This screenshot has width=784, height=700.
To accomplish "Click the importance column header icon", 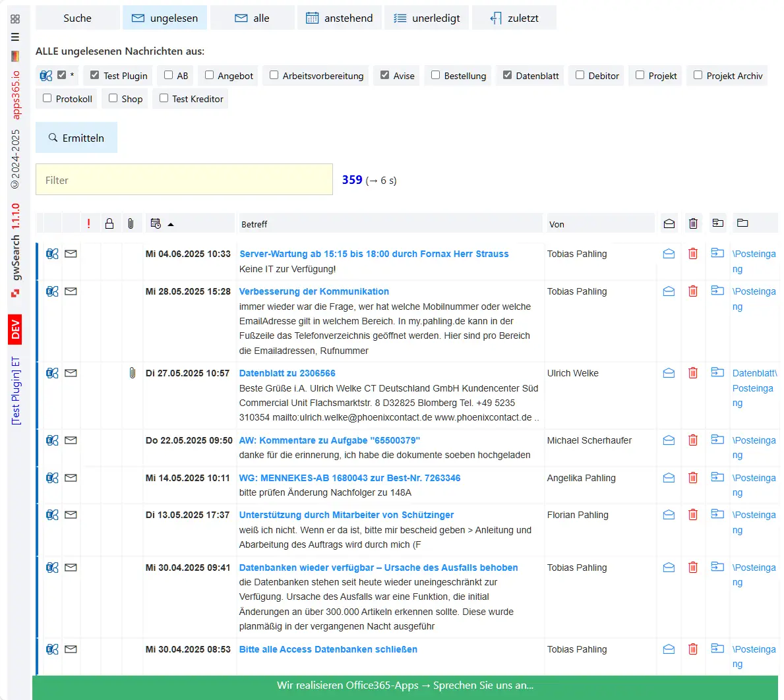I will tap(88, 223).
